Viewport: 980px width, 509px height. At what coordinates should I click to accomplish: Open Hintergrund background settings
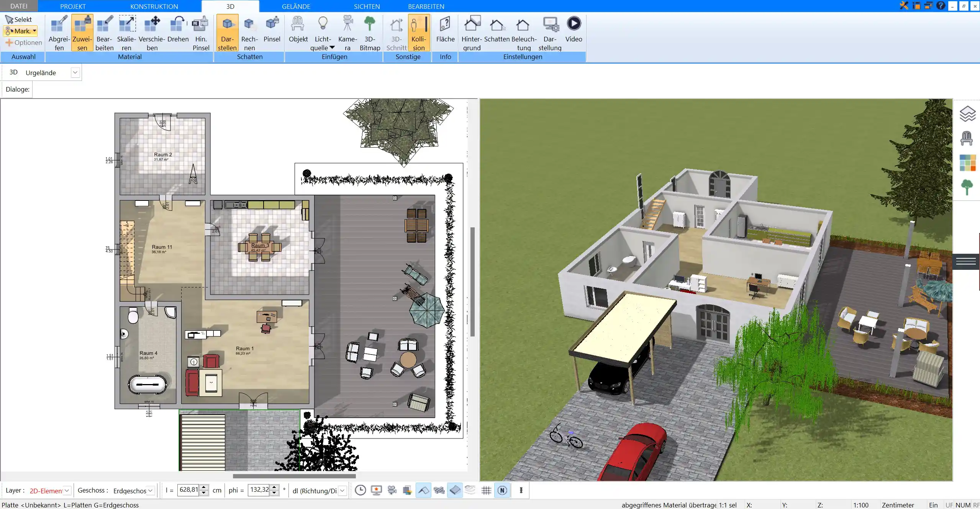tap(472, 33)
